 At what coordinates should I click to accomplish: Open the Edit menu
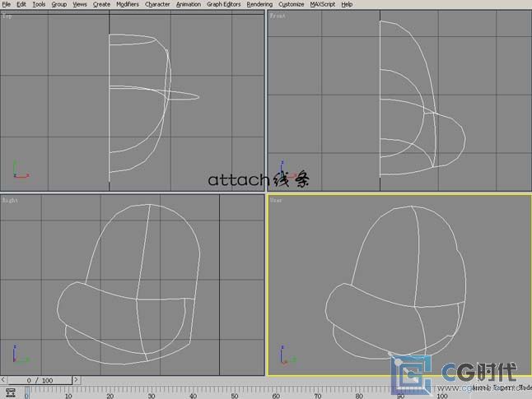click(21, 4)
